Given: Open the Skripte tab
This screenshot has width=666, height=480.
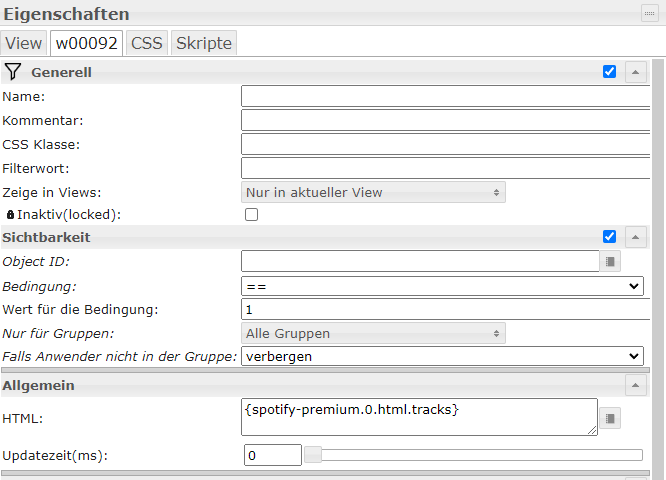Looking at the screenshot, I should point(204,43).
